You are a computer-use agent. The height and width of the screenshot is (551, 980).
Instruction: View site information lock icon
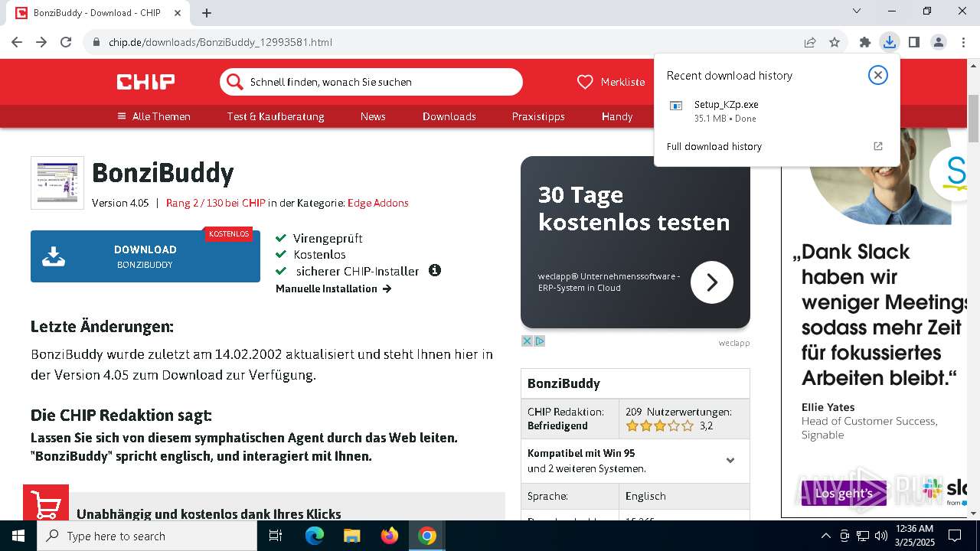click(x=96, y=42)
